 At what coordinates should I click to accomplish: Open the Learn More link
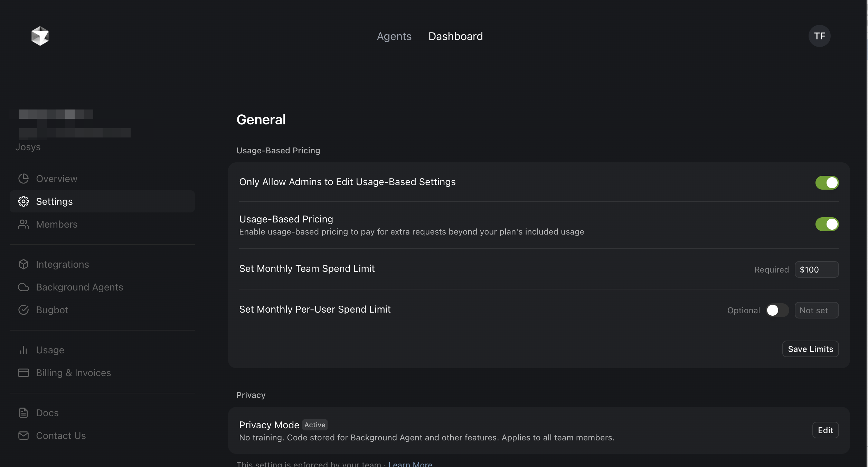[x=410, y=464]
